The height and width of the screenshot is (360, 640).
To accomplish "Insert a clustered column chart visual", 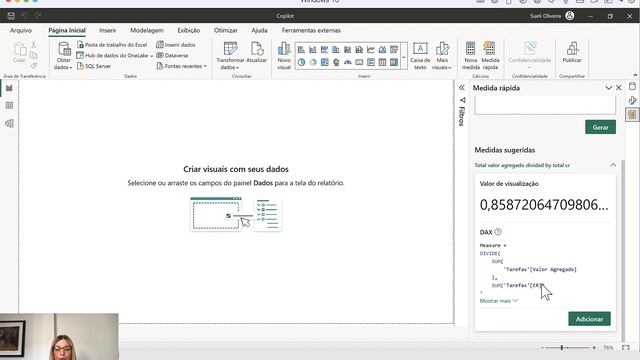I will pos(336,50).
